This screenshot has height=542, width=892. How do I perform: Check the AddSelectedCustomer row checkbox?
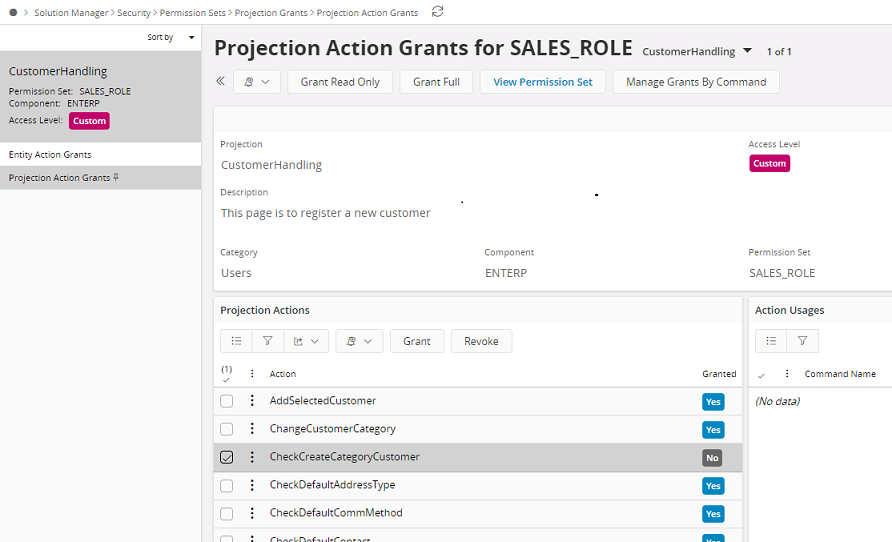(227, 401)
